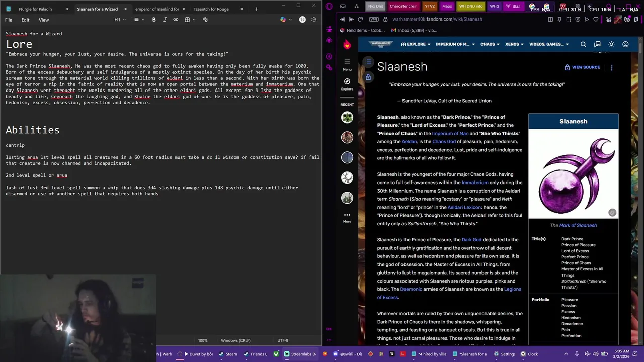Follow the Aeldari Lexicon link
The width and height of the screenshot is (644, 362).
[x=464, y=207]
